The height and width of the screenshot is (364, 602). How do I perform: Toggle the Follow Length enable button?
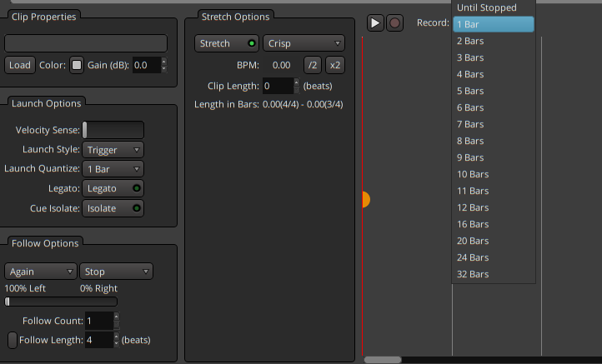pos(13,340)
